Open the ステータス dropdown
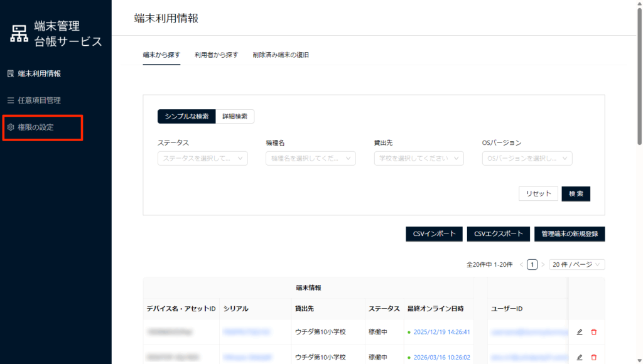This screenshot has height=364, width=643. click(202, 159)
